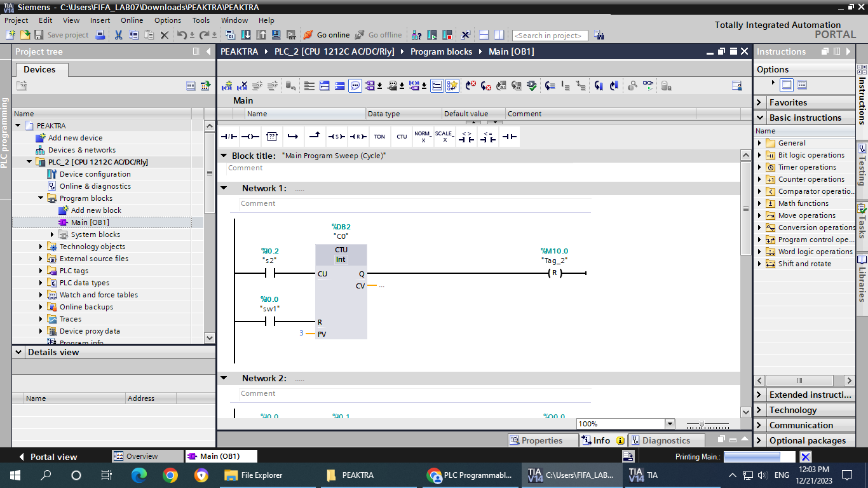Toggle network comments display in editor toolbar
Viewport: 868px width, 488px height.
[437, 86]
